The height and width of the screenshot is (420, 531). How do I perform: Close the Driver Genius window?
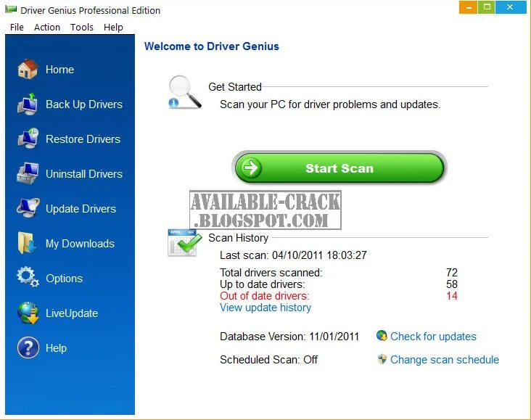[510, 7]
